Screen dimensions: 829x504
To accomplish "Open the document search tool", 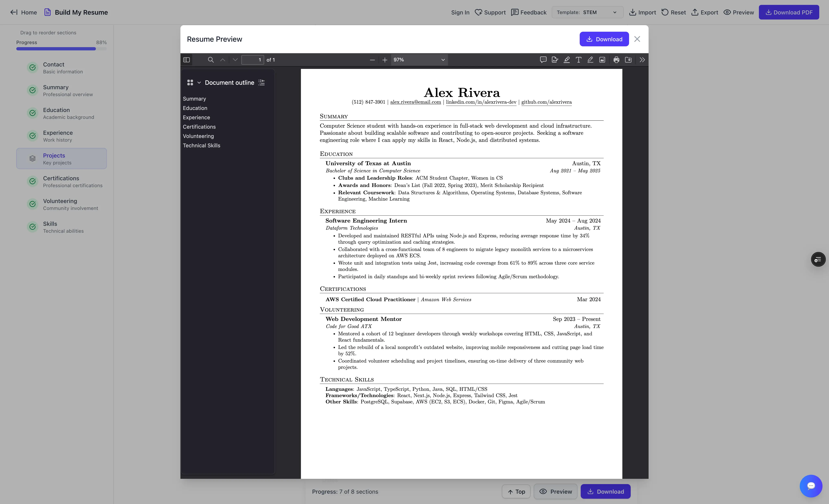I will coord(211,60).
